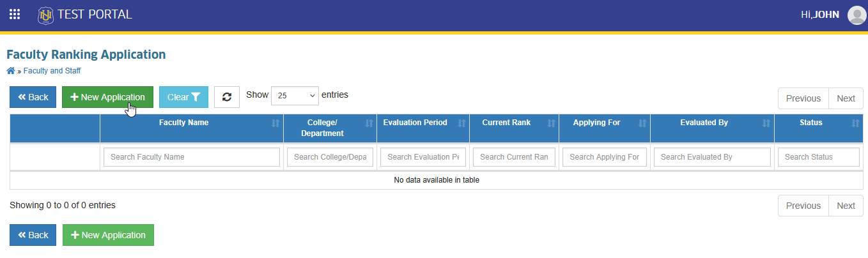Open the Show entries count dropdown

pos(295,95)
